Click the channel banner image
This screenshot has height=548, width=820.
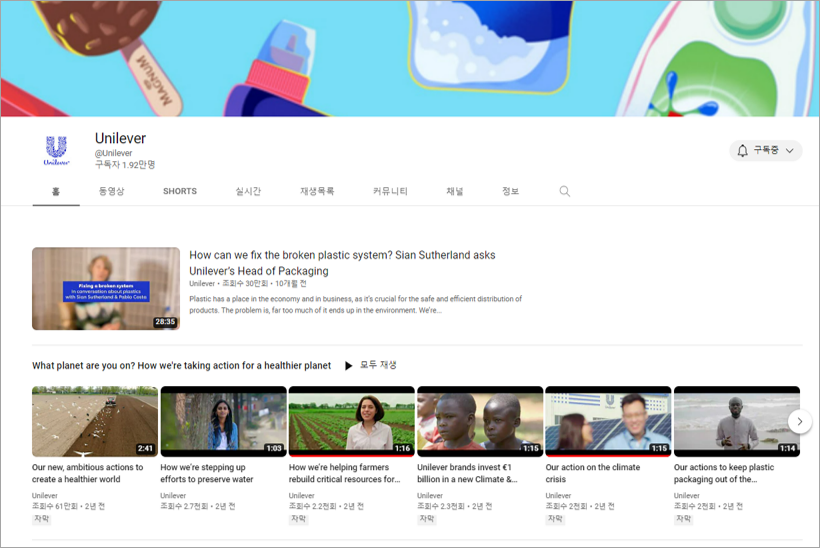[410, 58]
